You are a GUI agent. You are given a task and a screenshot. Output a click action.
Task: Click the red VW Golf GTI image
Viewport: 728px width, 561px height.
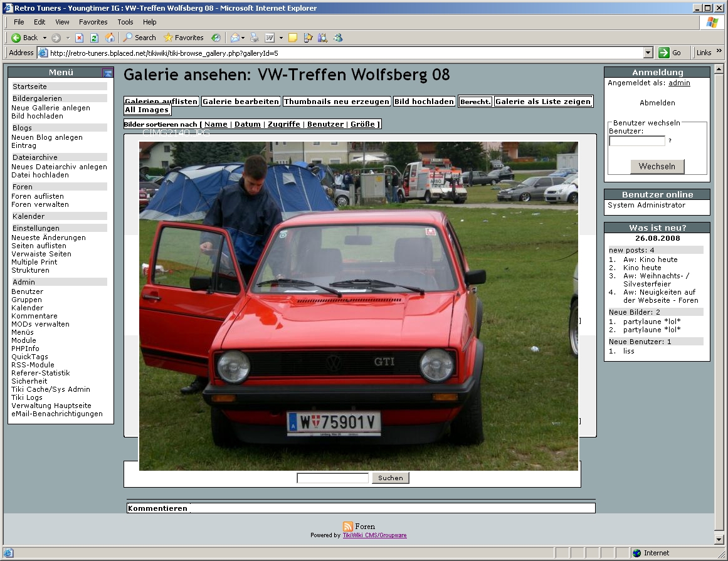point(359,307)
